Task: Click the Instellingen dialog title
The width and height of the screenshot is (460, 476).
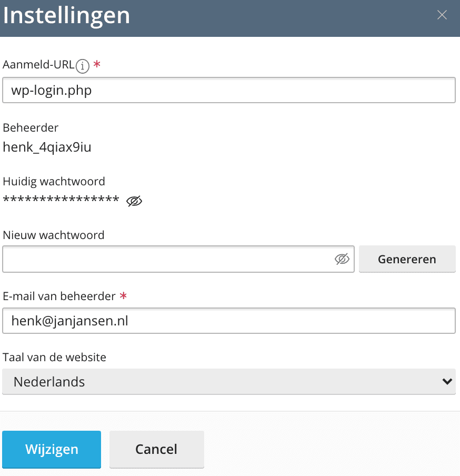Action: pyautogui.click(x=66, y=16)
